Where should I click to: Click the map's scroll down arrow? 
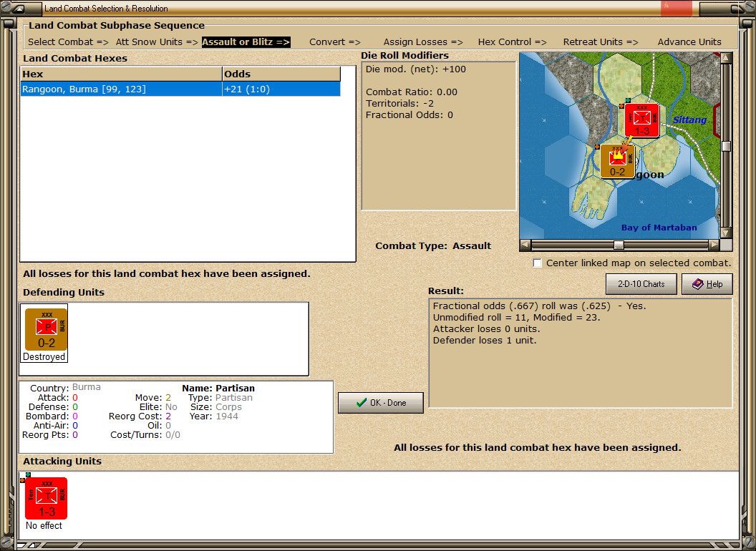point(726,233)
